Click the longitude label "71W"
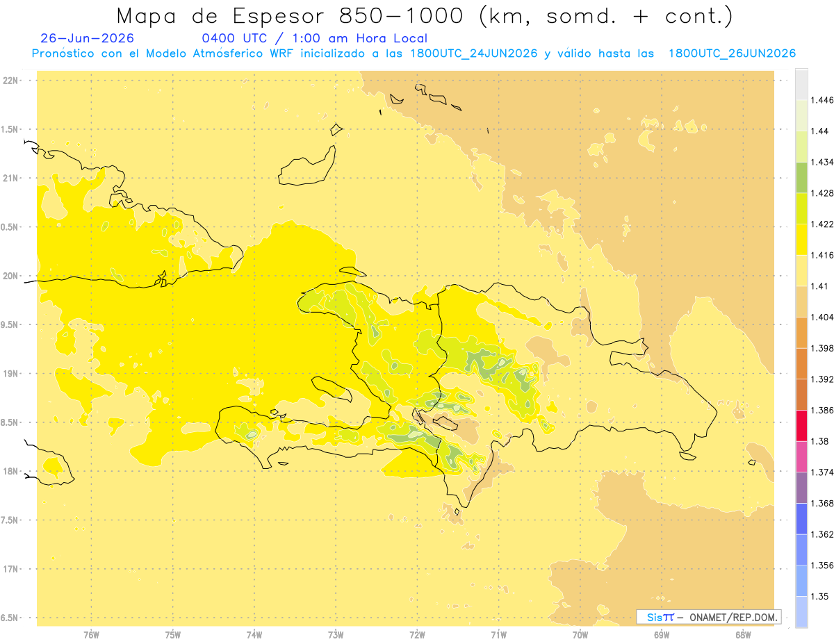 (x=498, y=635)
